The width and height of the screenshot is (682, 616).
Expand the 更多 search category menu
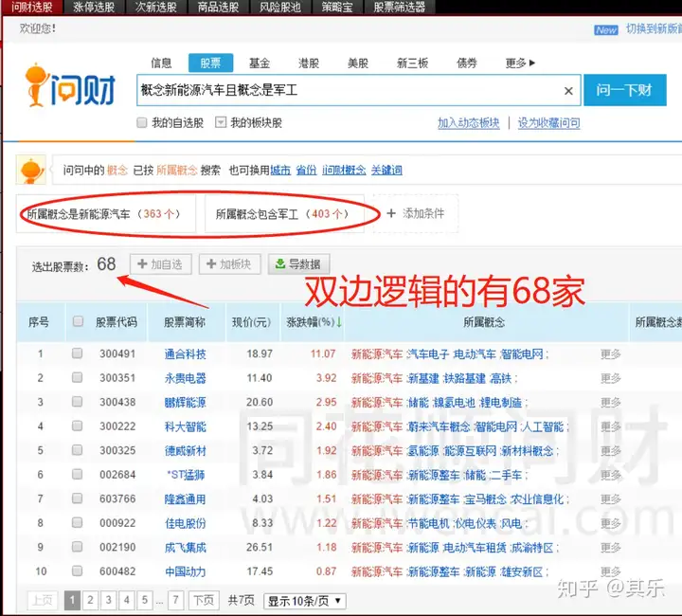520,63
